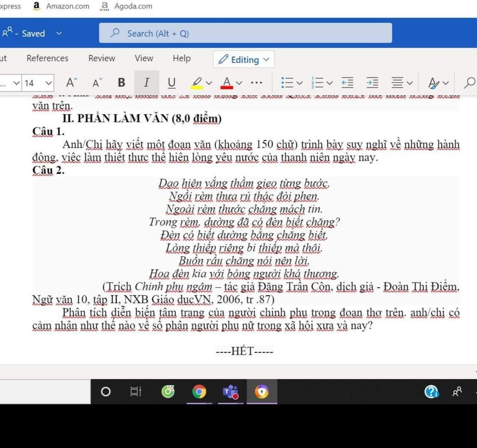This screenshot has width=477, height=448.
Task: Expand numbered list style options
Action: pos(330,83)
